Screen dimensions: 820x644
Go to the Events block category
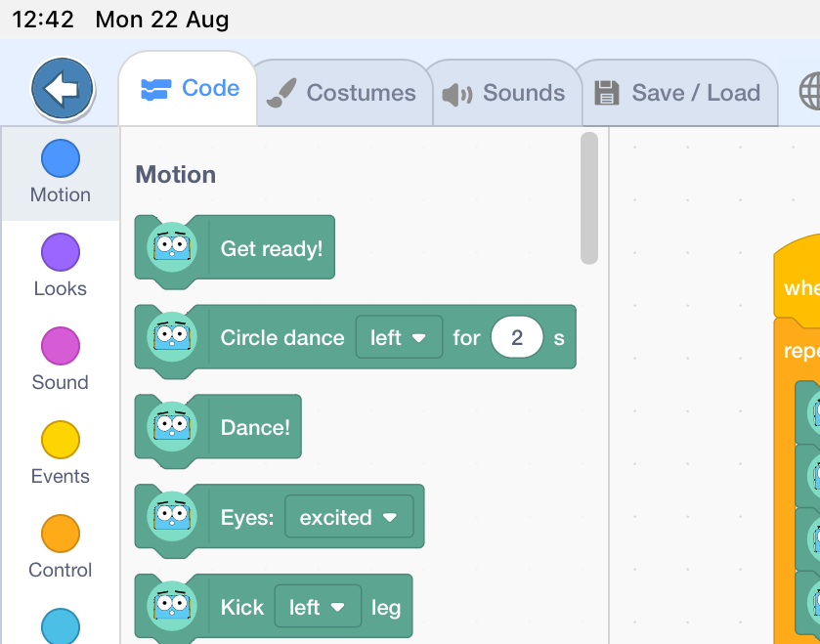click(61, 441)
